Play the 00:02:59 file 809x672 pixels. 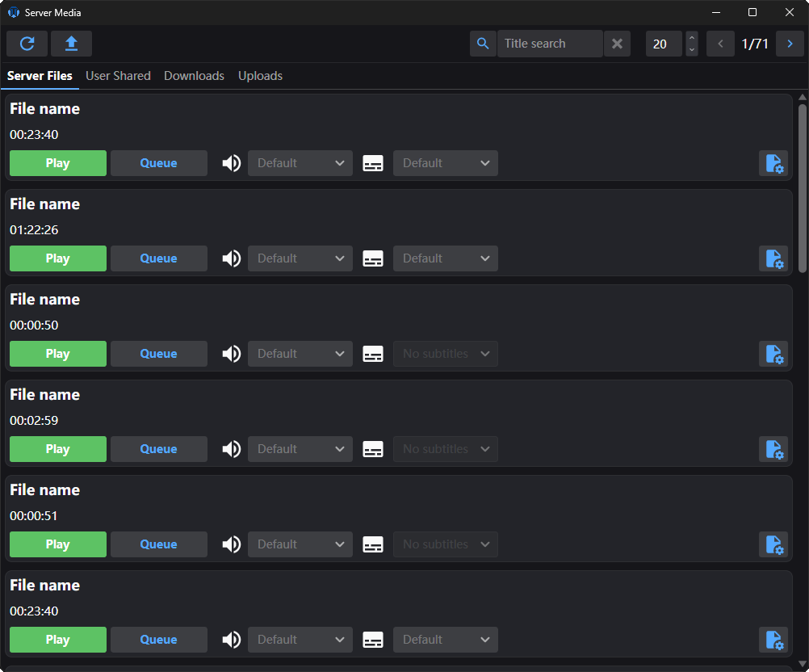point(58,449)
